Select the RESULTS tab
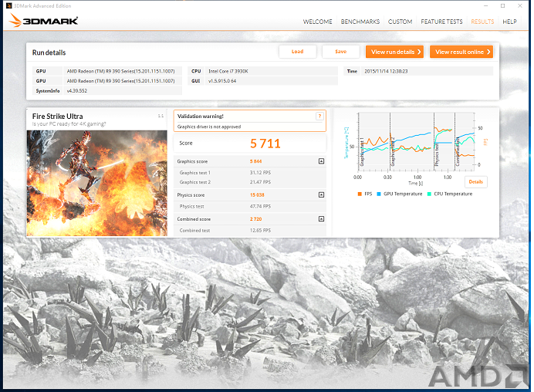Screen dimensions: 534x392 tap(482, 22)
